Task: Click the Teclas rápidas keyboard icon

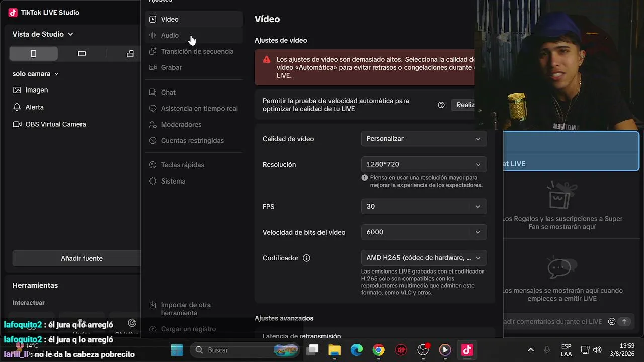Action: click(153, 165)
